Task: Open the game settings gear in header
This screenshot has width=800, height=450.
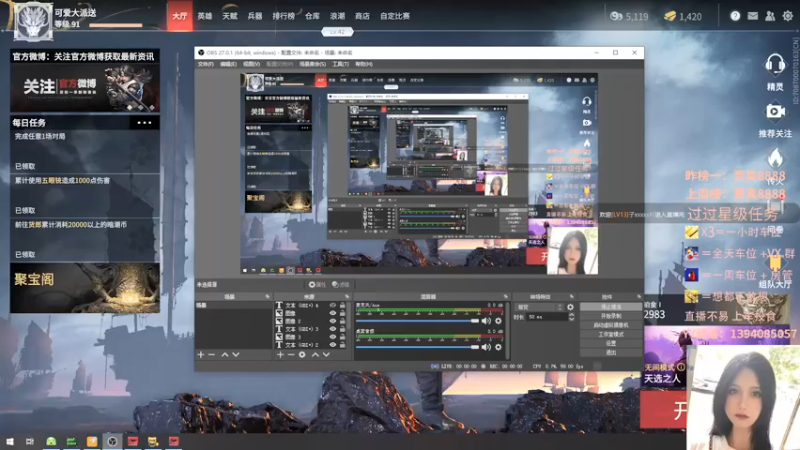Action: pos(788,16)
